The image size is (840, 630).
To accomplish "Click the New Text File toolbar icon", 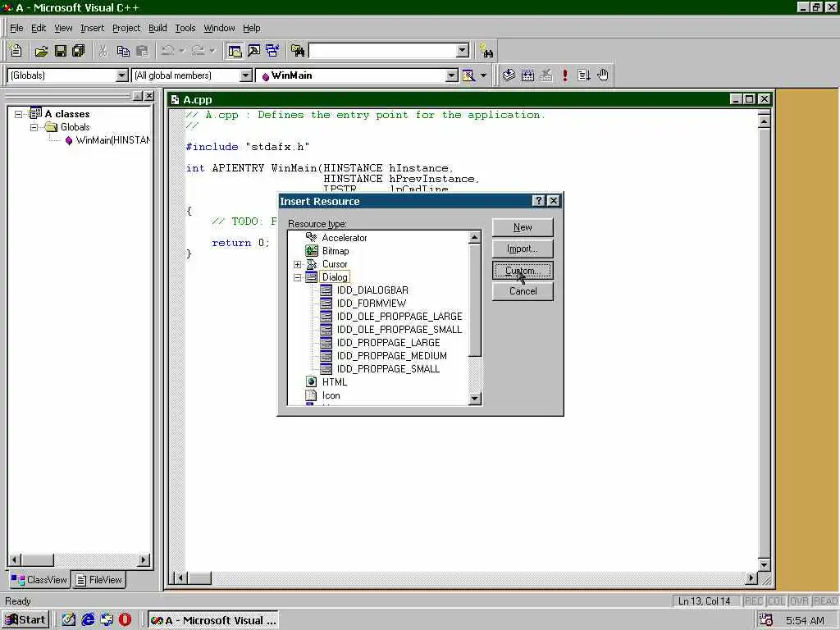I will pos(16,51).
